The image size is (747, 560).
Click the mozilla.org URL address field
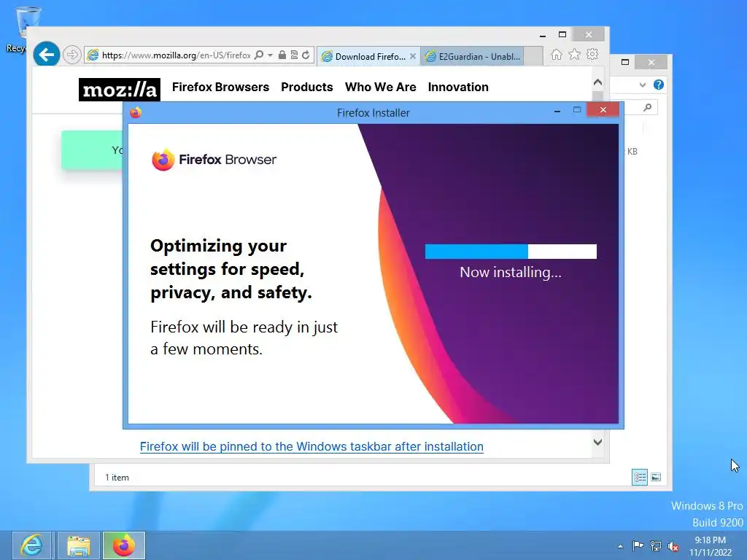click(x=176, y=55)
